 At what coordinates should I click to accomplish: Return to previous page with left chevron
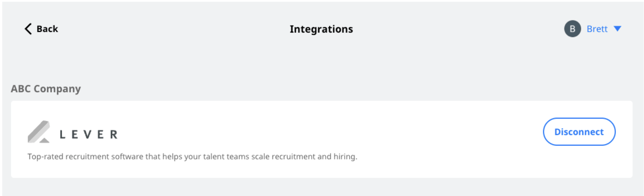click(x=28, y=29)
